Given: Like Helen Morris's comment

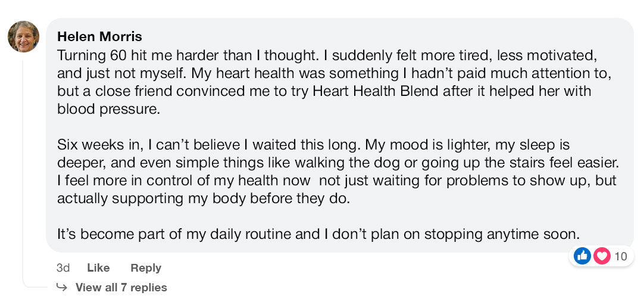Looking at the screenshot, I should point(98,268).
